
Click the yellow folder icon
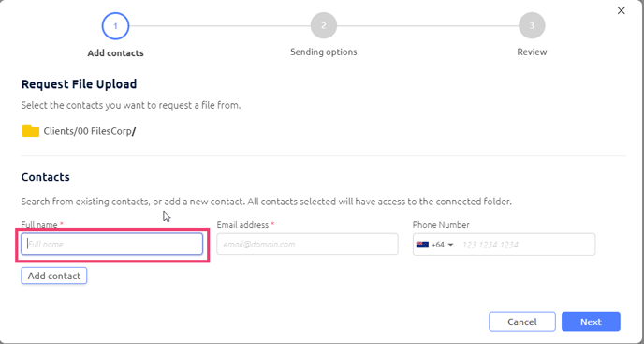coord(30,131)
